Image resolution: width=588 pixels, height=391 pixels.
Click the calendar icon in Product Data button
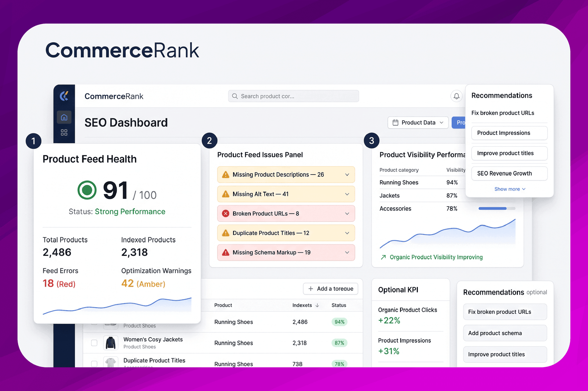click(395, 122)
